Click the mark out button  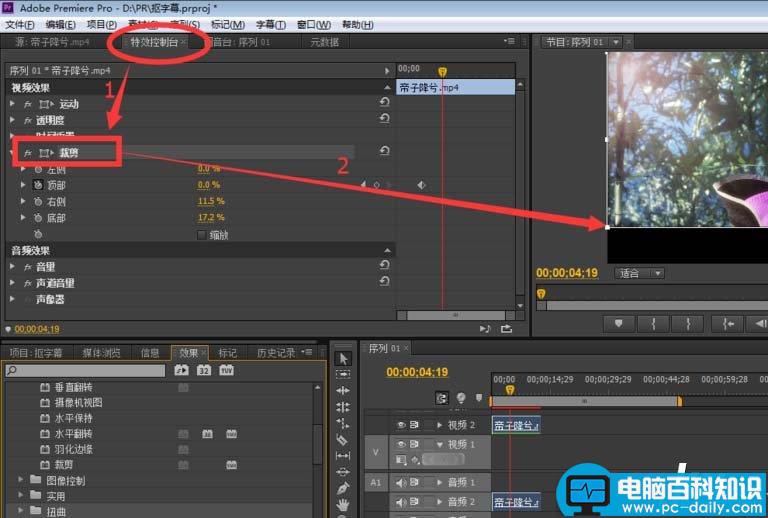point(688,324)
